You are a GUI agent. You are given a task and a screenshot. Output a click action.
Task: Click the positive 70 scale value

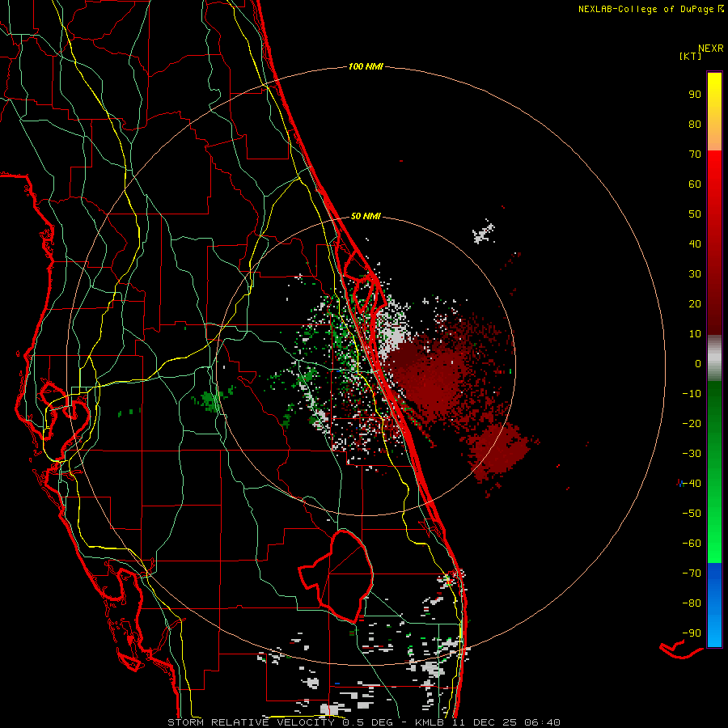click(695, 154)
